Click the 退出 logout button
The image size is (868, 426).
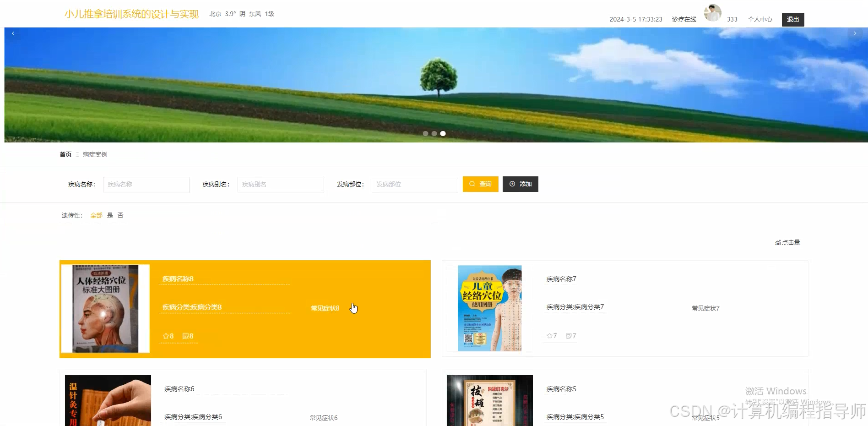(792, 19)
